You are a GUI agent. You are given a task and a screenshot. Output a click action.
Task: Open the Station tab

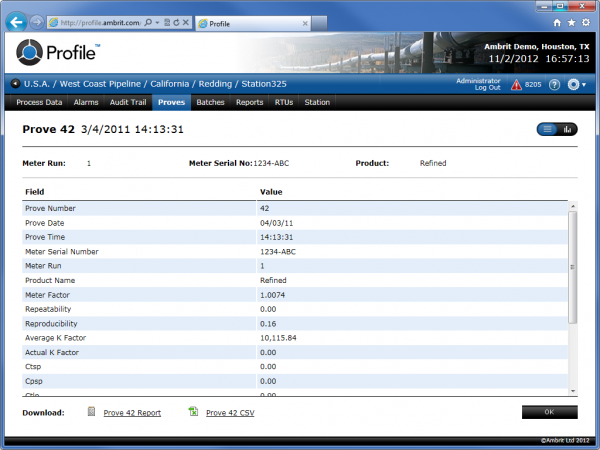pyautogui.click(x=317, y=102)
